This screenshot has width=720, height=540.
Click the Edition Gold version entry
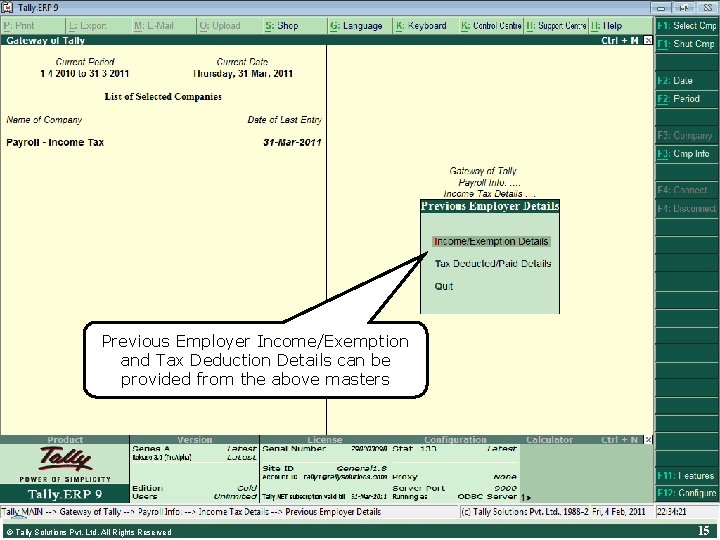click(x=194, y=488)
